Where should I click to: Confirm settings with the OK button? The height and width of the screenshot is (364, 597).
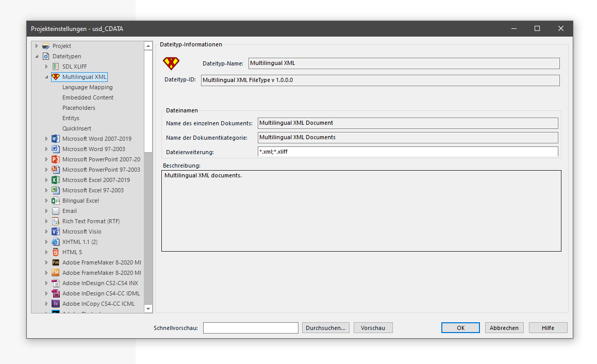click(461, 328)
